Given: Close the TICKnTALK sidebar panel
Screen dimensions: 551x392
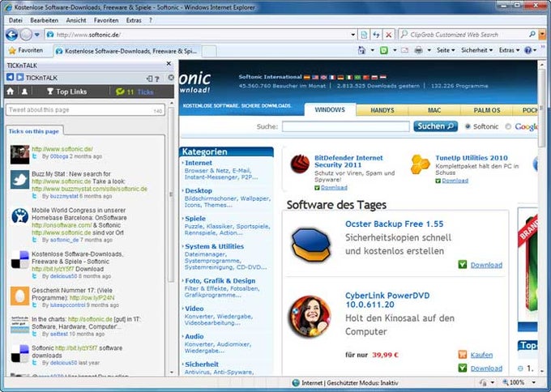Looking at the screenshot, I should (169, 63).
